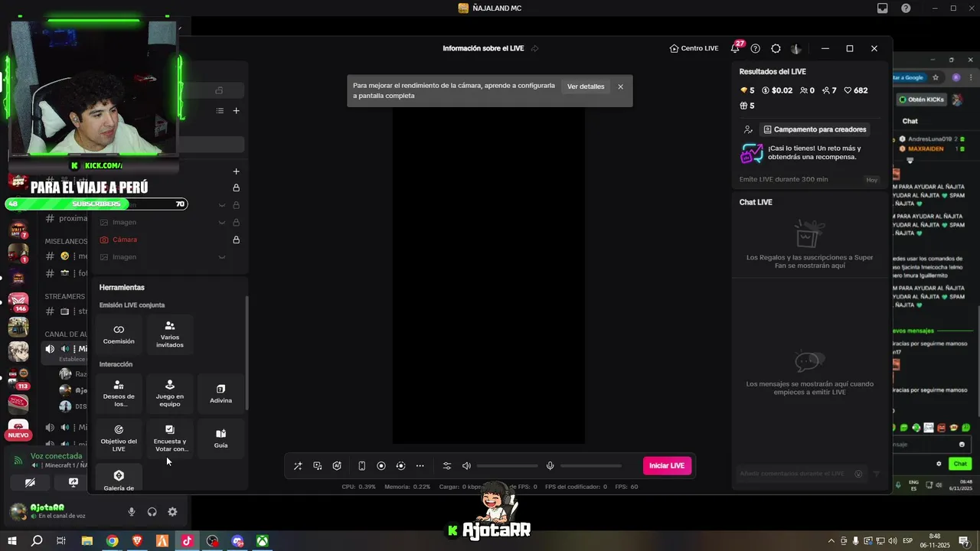Open Juego en equipo tool
Image resolution: width=980 pixels, height=551 pixels.
point(170,393)
